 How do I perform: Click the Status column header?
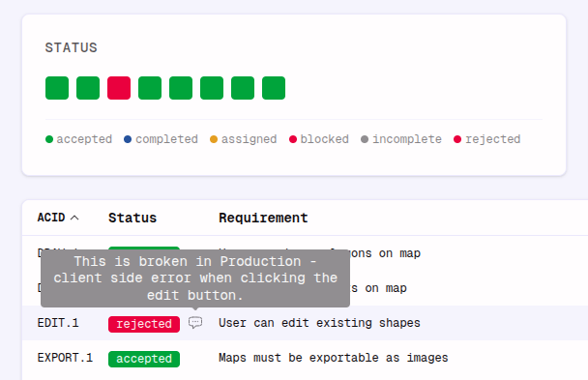[132, 218]
